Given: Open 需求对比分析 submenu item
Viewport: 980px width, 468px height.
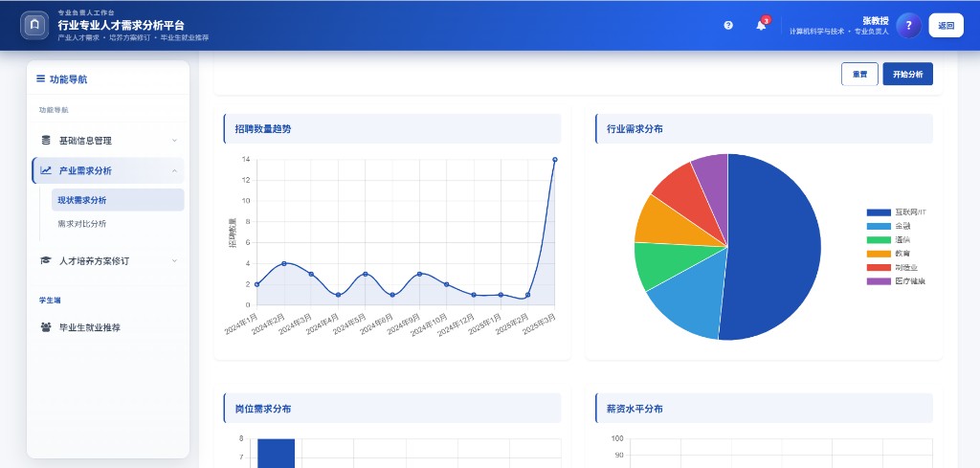Looking at the screenshot, I should click(118, 224).
